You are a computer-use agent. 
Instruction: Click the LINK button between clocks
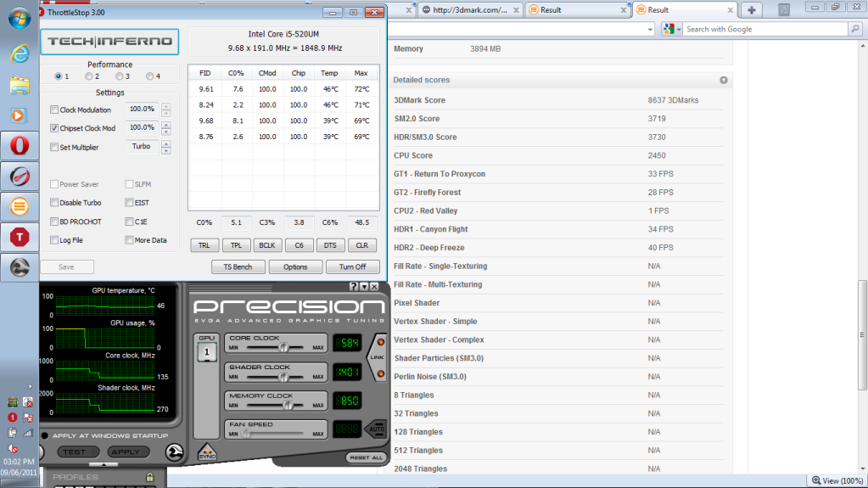[x=377, y=357]
